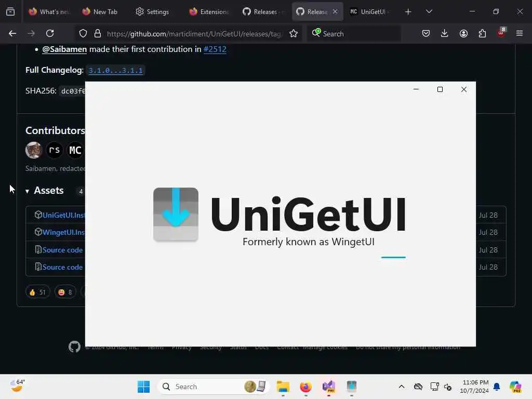532x399 pixels.
Task: Click the Windows taskbar Search box
Action: (x=214, y=387)
